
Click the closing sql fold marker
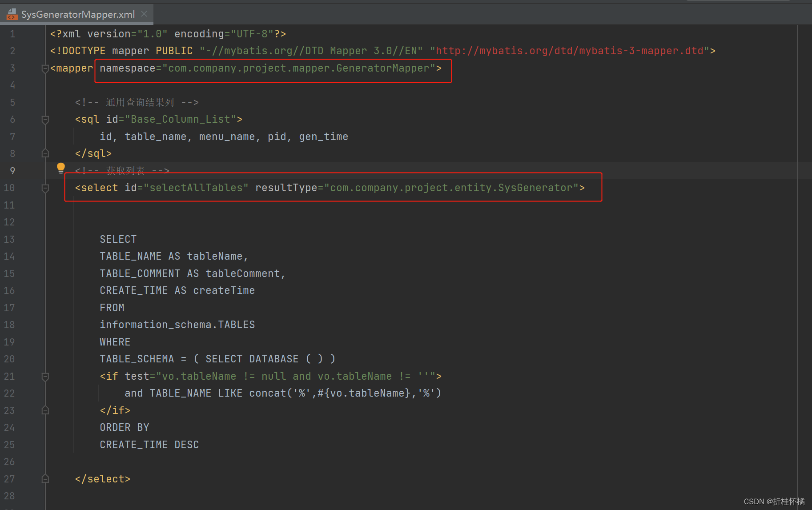pos(45,153)
